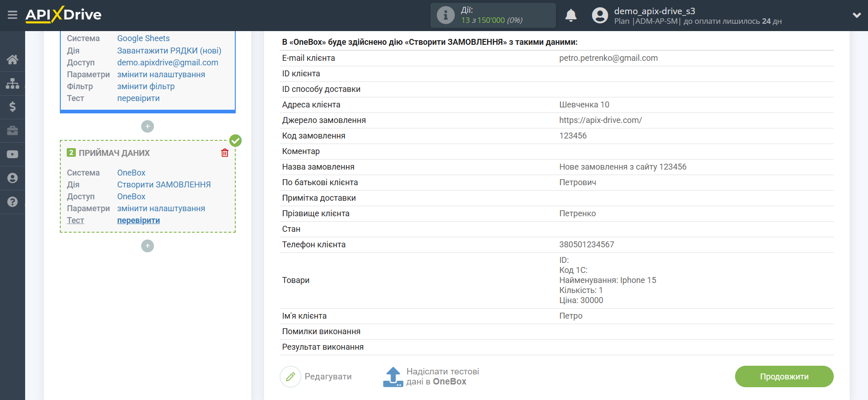This screenshot has height=400, width=868.
Task: Open the hamburger menu
Action: (x=12, y=15)
